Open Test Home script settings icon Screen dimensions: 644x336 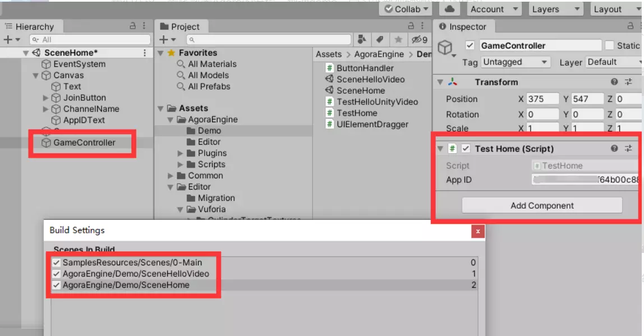[628, 148]
